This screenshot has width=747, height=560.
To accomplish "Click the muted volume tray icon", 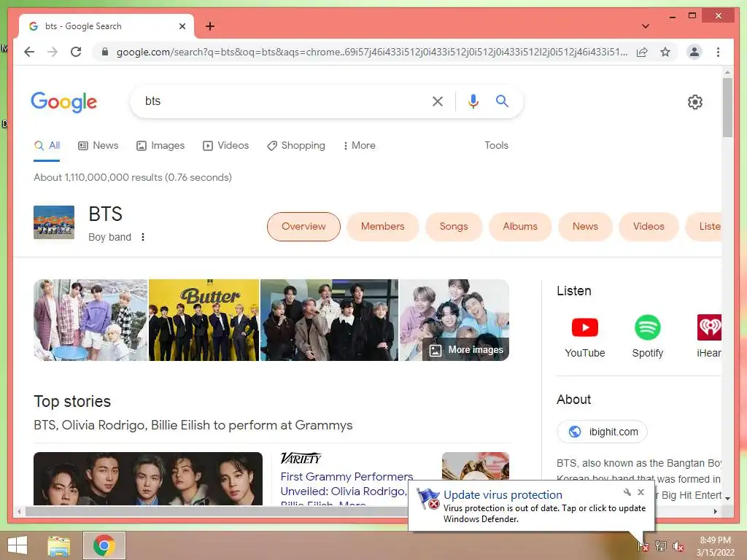I will [x=678, y=546].
